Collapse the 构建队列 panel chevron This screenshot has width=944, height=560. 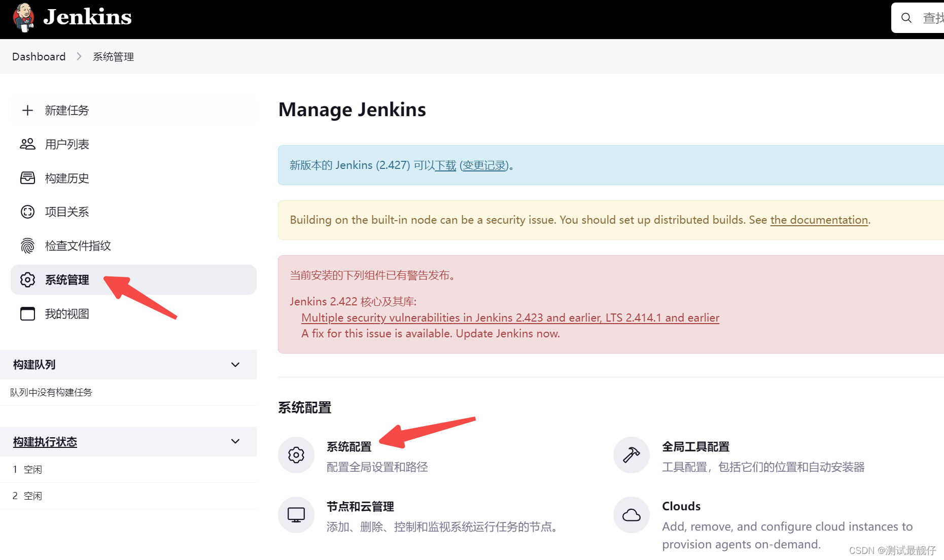coord(235,365)
